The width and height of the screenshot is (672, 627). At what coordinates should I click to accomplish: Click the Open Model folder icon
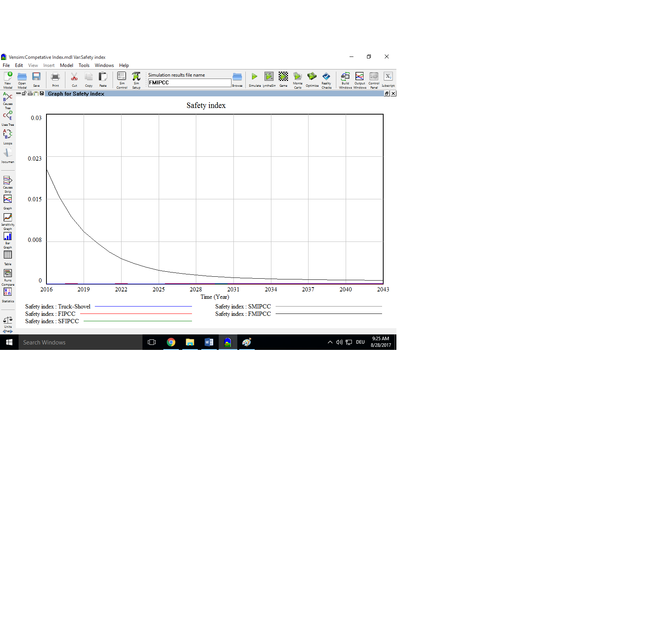(x=22, y=80)
